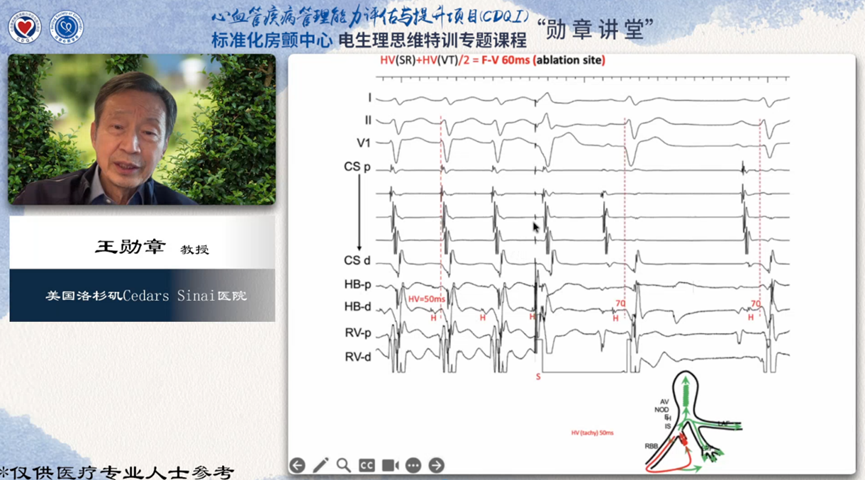Open more slideshow options (three dots)
The height and width of the screenshot is (480, 865).
pyautogui.click(x=413, y=466)
